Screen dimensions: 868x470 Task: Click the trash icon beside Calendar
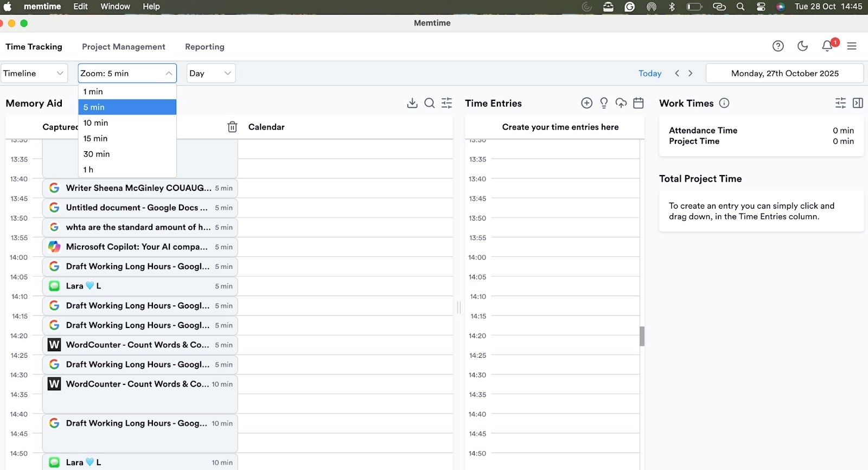pos(232,127)
